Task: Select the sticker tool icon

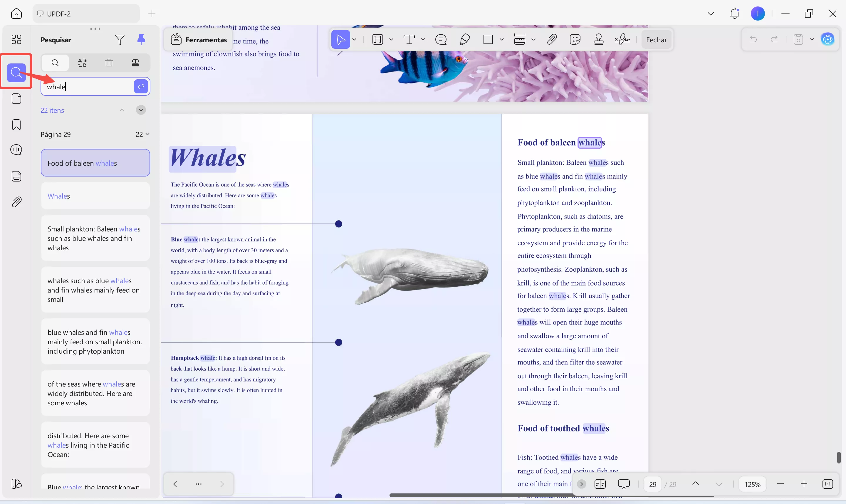Action: pyautogui.click(x=575, y=40)
